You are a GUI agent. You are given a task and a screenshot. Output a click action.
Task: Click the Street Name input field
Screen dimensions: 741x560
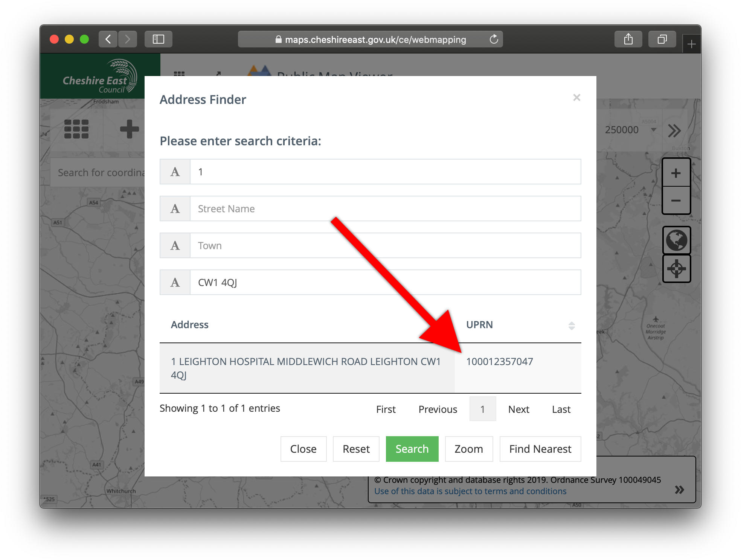click(385, 209)
